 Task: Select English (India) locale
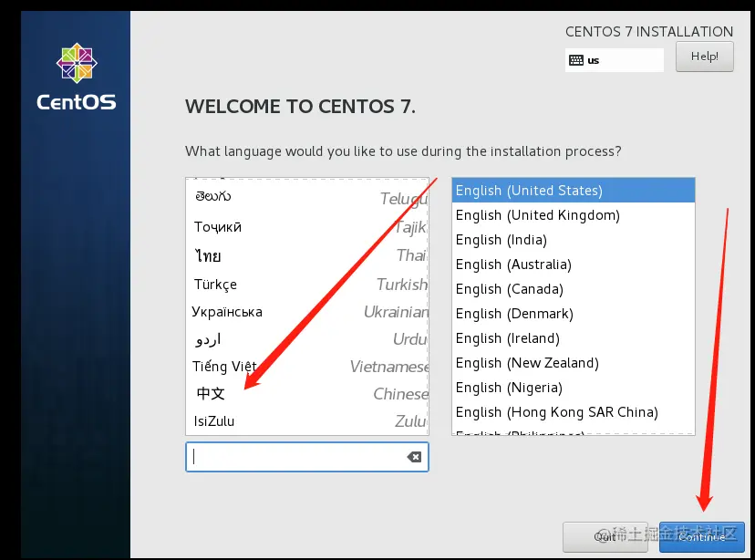pos(573,240)
